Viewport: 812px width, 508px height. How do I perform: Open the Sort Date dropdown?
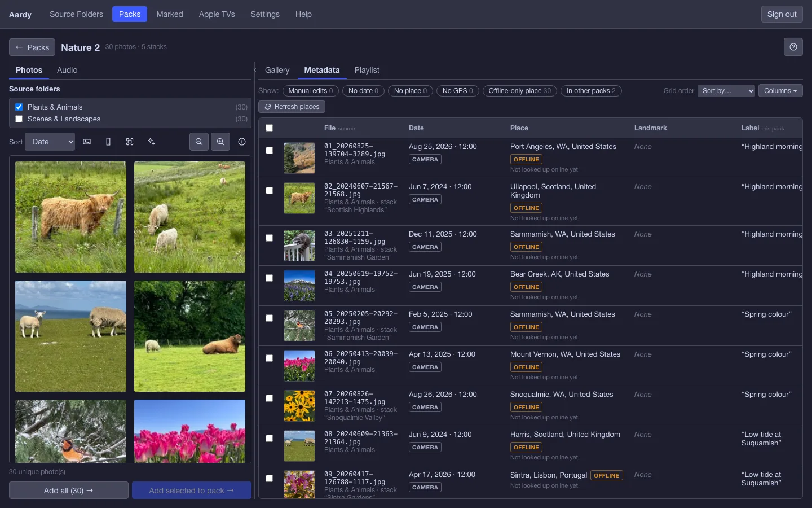tap(50, 142)
